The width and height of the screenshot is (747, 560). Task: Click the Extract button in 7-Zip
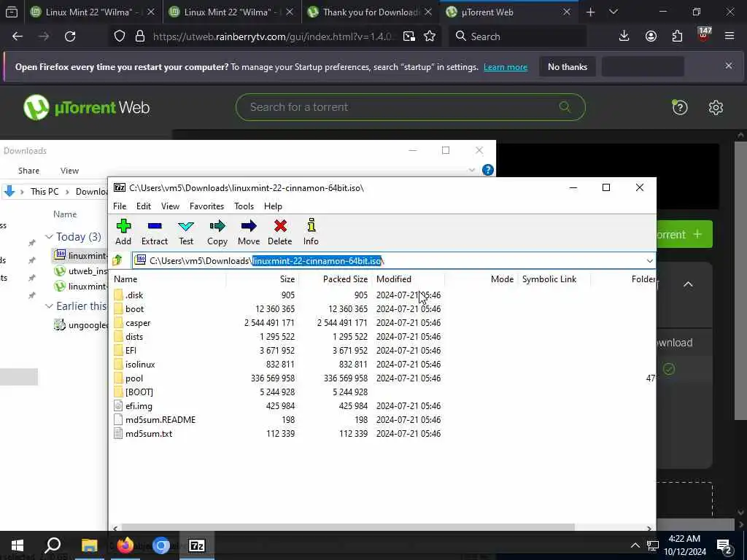[x=155, y=232]
